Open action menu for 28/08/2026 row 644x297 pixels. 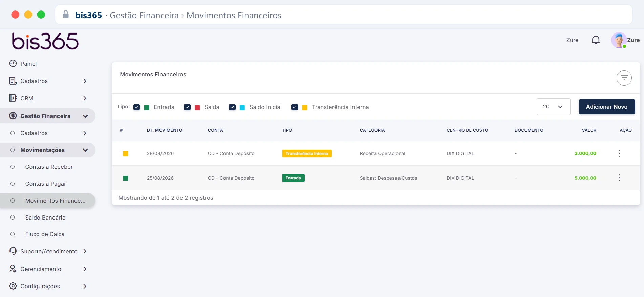tap(619, 153)
